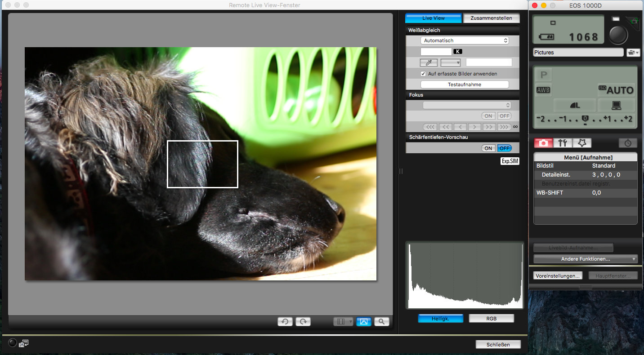Click the Testaufnahme button
This screenshot has height=355, width=644.
coord(465,84)
